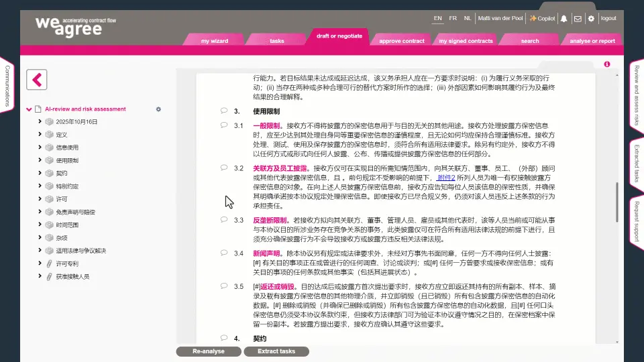
Task: Switch language to FR
Action: click(x=453, y=18)
